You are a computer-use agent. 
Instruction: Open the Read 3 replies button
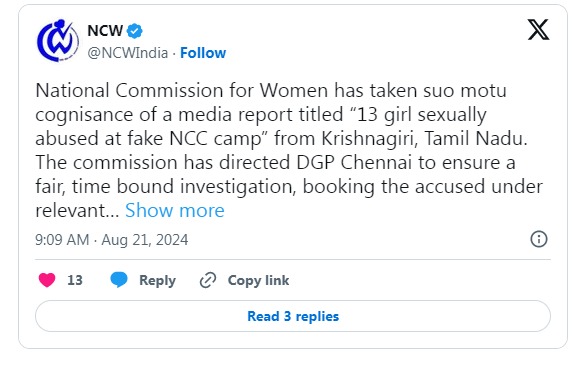click(293, 316)
